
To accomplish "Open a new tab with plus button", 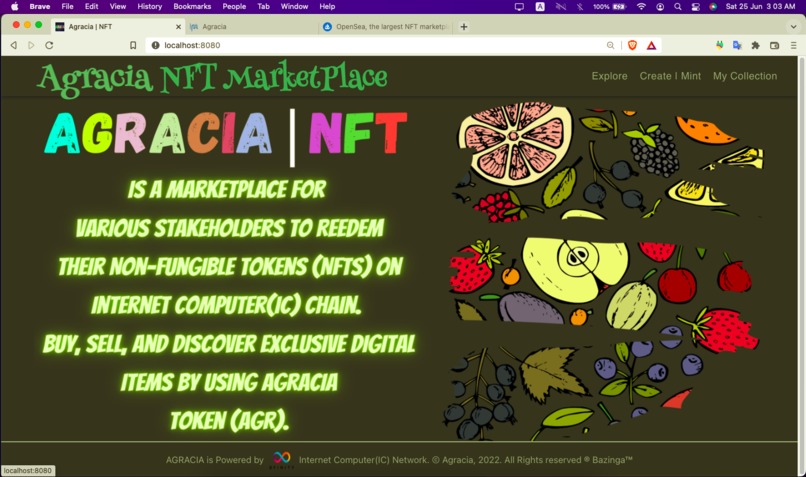I will coord(464,27).
